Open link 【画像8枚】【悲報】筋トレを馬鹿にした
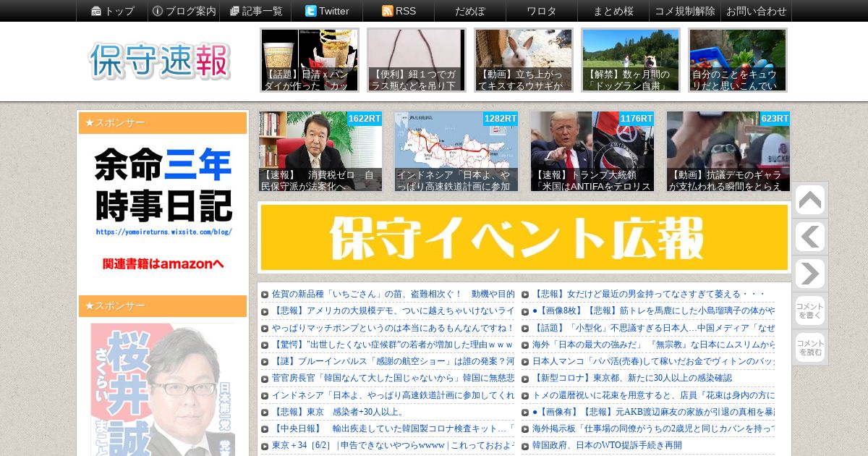Viewport: 868px width, 456px height. pyautogui.click(x=653, y=311)
